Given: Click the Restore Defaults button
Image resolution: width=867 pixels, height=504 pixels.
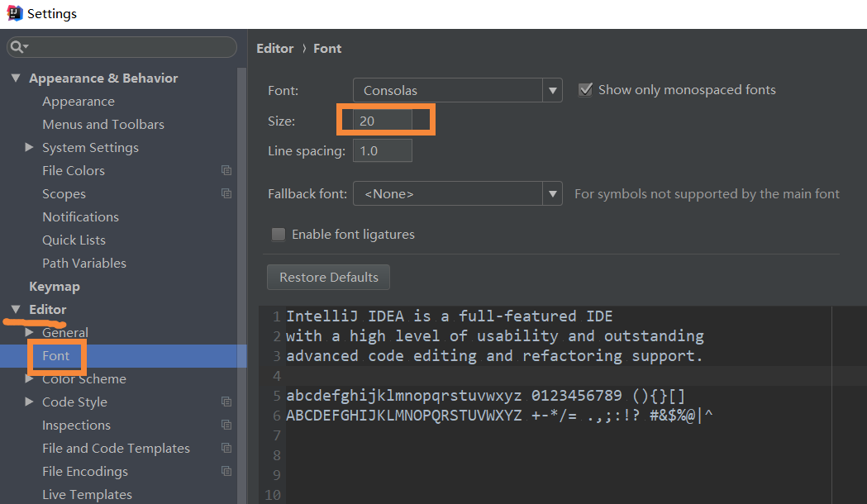Looking at the screenshot, I should [328, 277].
